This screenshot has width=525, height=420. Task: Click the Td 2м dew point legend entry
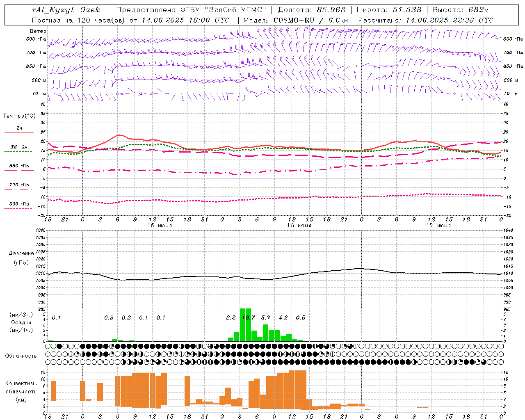coord(19,147)
